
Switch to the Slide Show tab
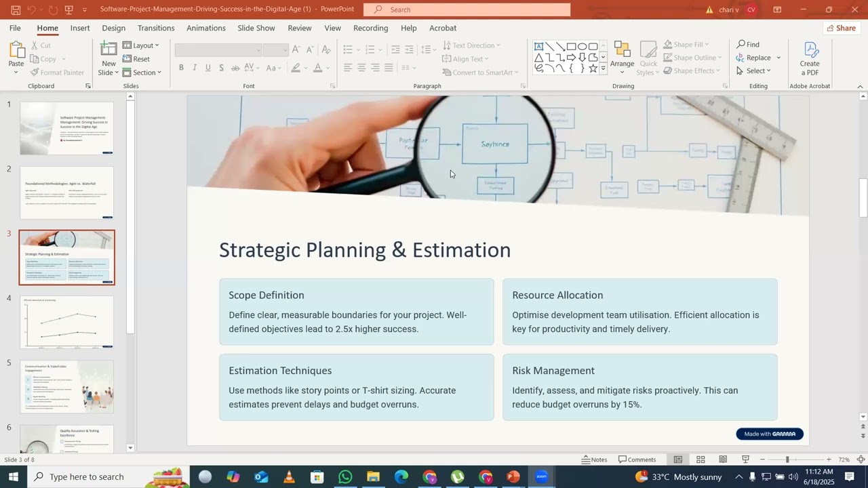click(256, 28)
